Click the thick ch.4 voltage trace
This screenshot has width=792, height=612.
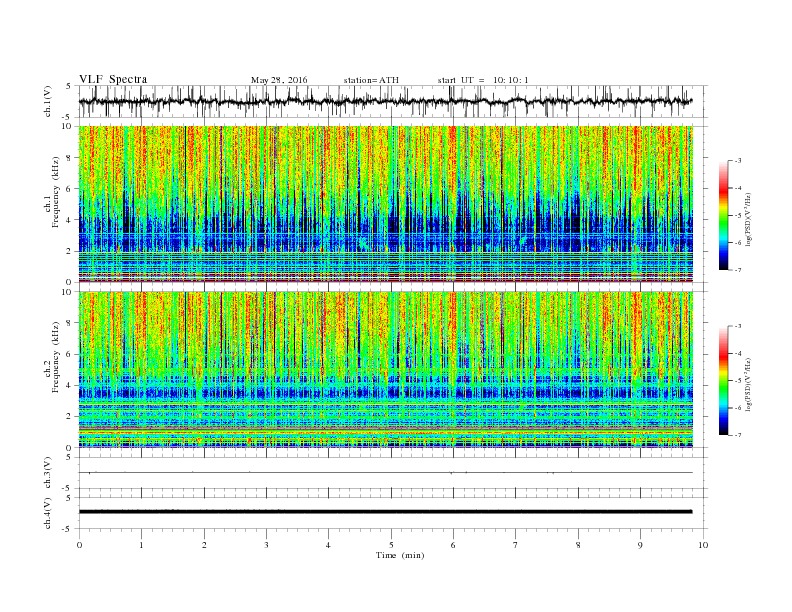tap(386, 512)
